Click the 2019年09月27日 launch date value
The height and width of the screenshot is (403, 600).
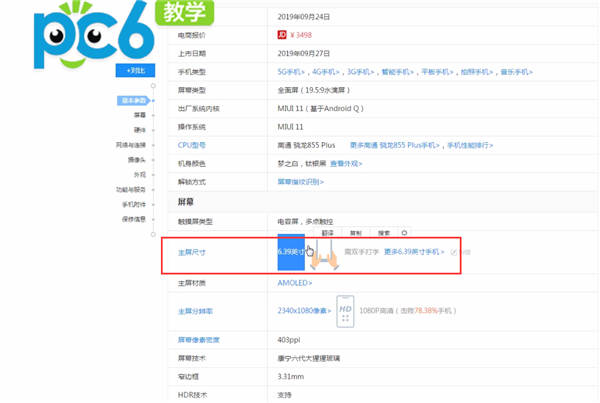click(304, 54)
